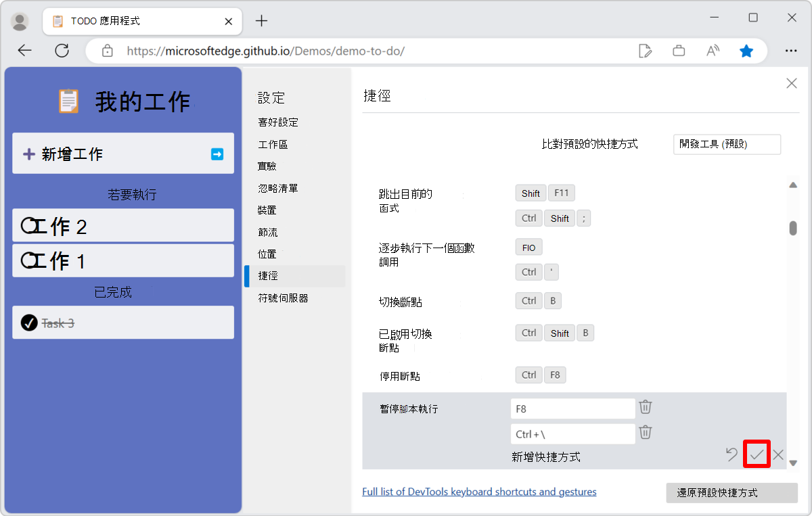812x516 pixels.
Task: Open the 開發工具 (預設) preset selector
Action: [x=727, y=144]
